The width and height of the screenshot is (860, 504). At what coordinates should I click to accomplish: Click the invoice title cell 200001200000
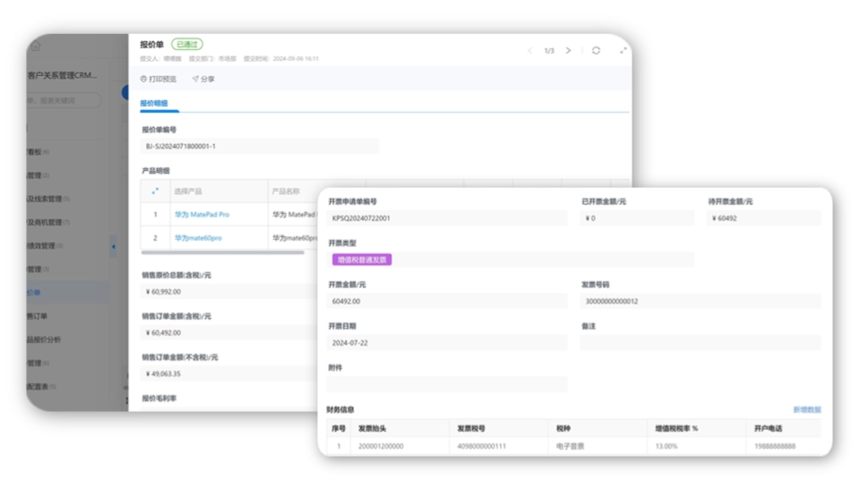coord(381,447)
